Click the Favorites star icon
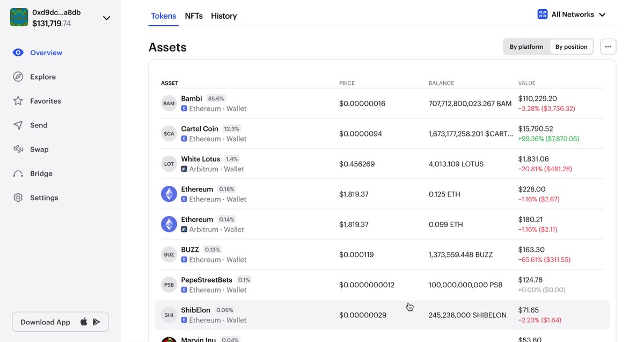Screen dimensions: 644x342 (x=18, y=101)
